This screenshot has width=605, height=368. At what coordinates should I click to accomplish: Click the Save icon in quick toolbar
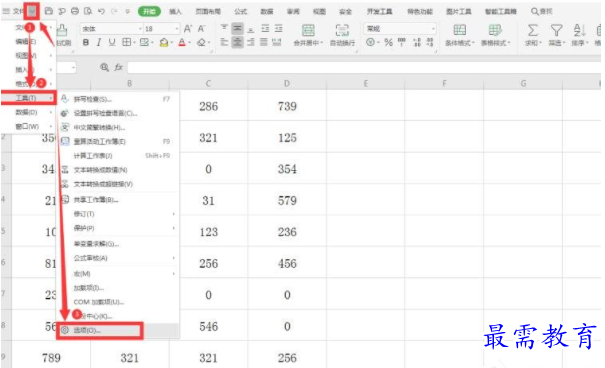[x=49, y=11]
